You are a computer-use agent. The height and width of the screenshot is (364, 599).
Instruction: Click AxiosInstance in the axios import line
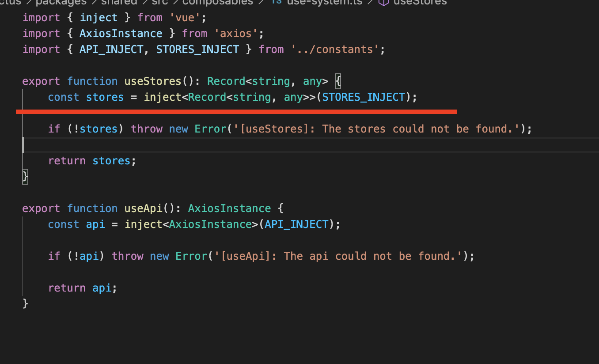[121, 34]
